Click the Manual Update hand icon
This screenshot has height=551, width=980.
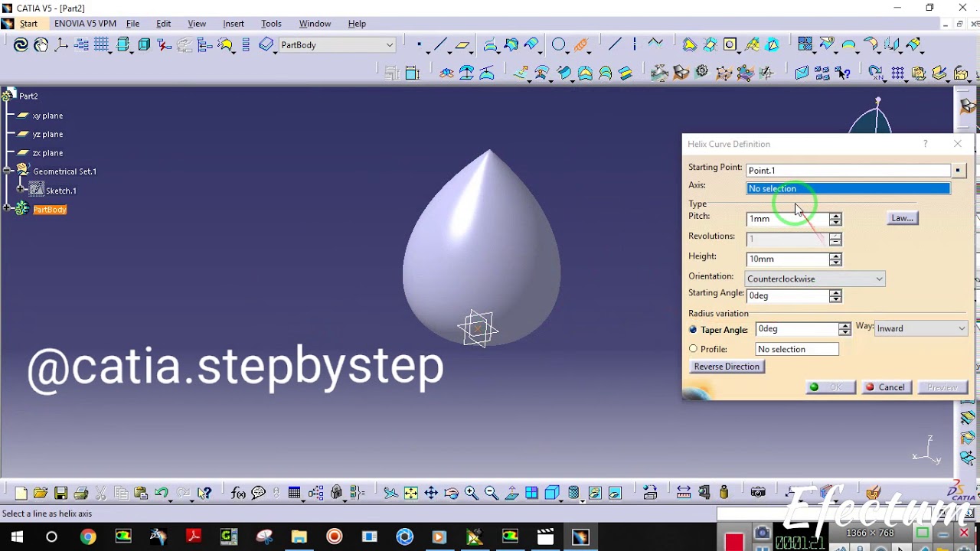click(41, 45)
